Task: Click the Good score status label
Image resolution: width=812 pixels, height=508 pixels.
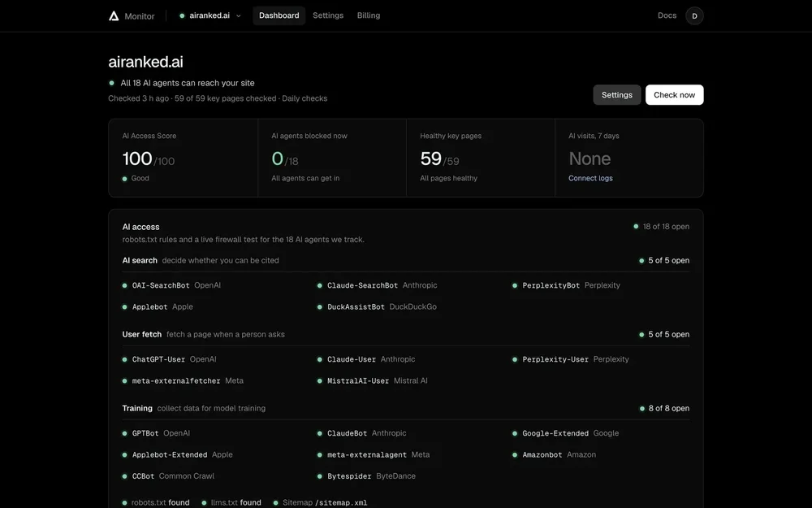Action: tap(136, 178)
